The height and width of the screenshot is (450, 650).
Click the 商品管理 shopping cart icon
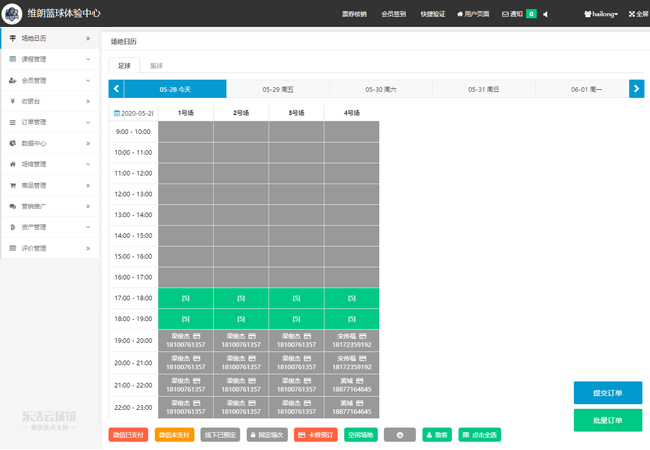pyautogui.click(x=12, y=185)
